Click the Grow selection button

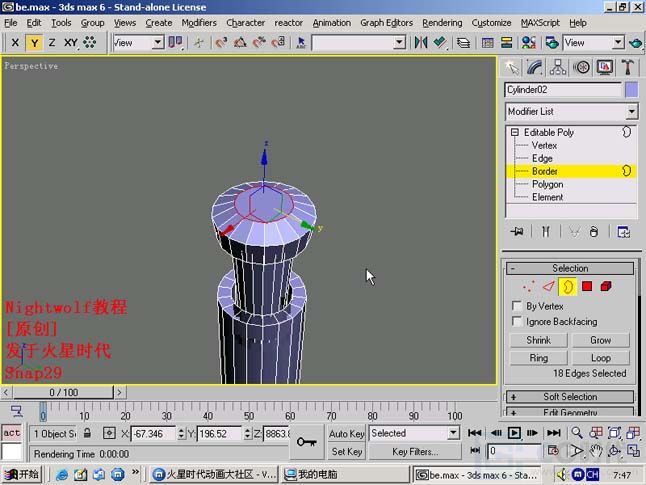(x=601, y=340)
